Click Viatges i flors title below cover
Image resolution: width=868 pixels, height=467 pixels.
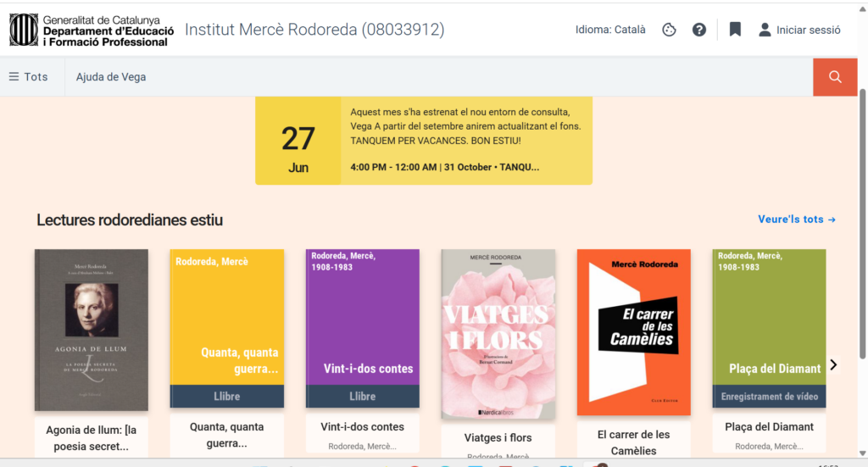click(x=498, y=437)
